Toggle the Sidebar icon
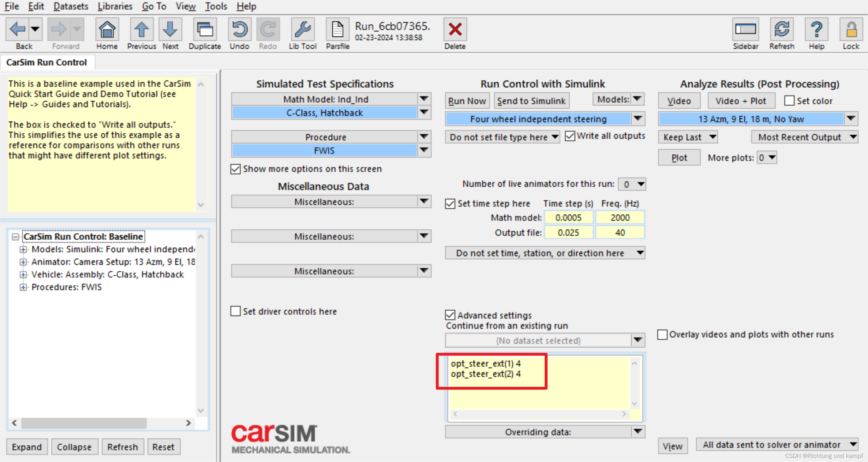The image size is (868, 462). click(745, 30)
